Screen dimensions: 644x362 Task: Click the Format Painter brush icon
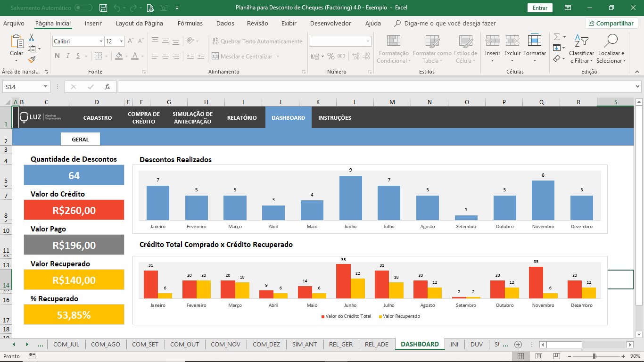point(32,59)
